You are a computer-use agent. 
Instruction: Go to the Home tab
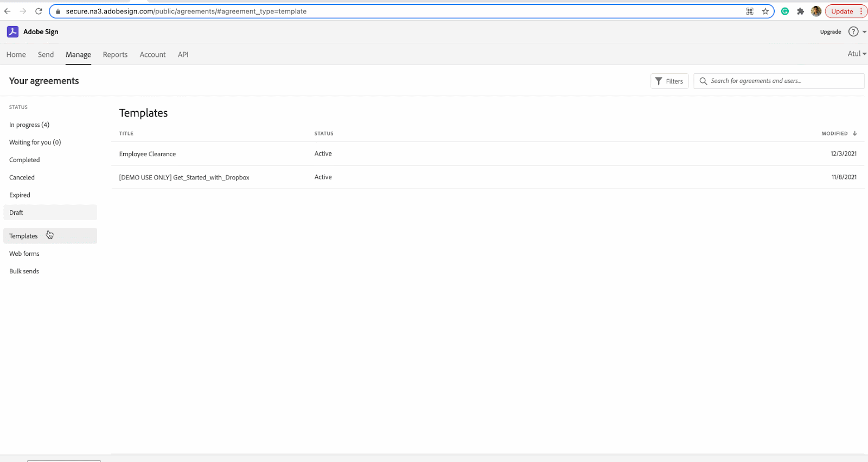(x=16, y=55)
